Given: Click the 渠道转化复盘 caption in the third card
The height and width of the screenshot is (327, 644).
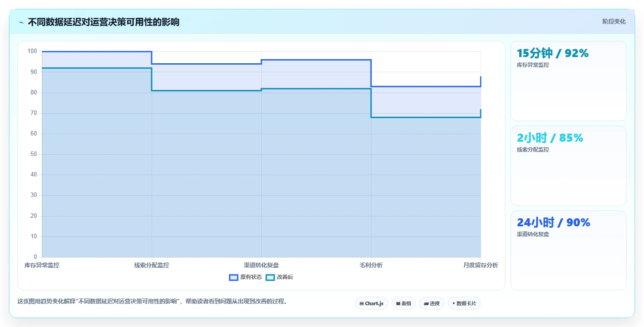Looking at the screenshot, I should (x=533, y=234).
